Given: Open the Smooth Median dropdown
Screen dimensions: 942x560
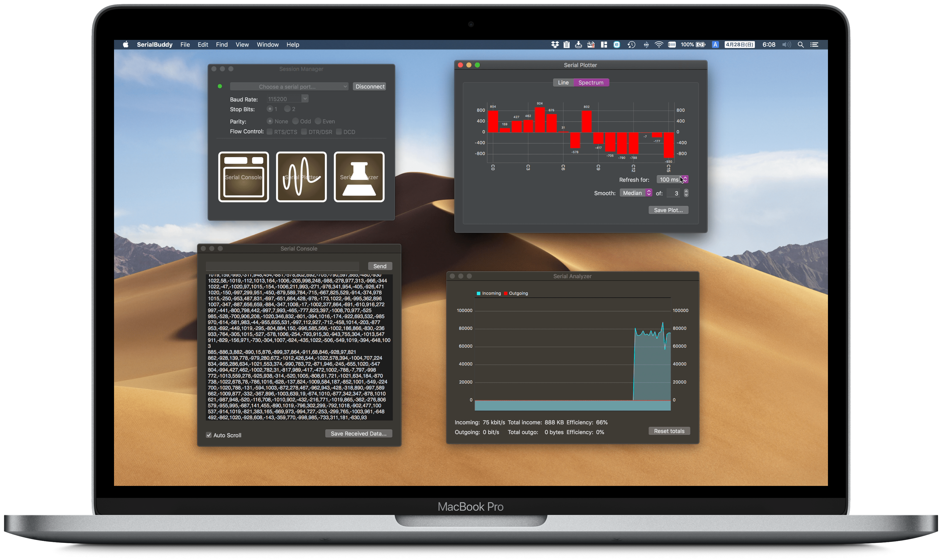Looking at the screenshot, I should [x=636, y=193].
